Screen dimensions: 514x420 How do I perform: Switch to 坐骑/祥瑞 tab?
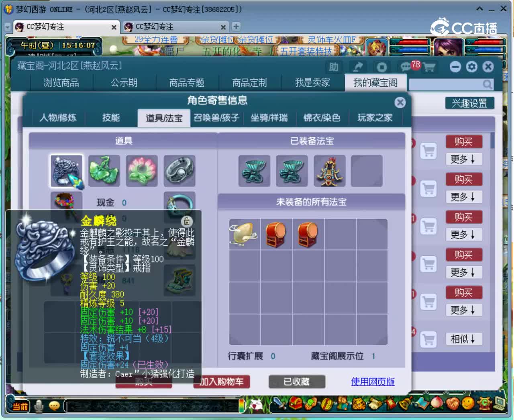(x=269, y=118)
